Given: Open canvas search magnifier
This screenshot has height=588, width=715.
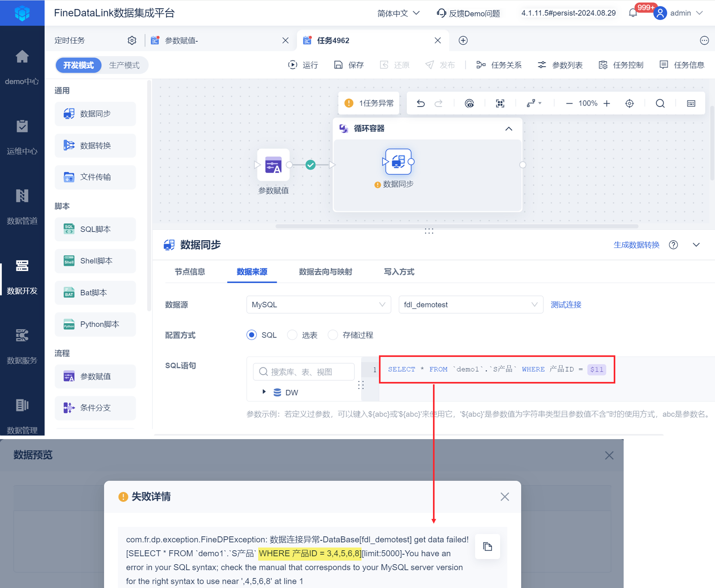Looking at the screenshot, I should [660, 104].
